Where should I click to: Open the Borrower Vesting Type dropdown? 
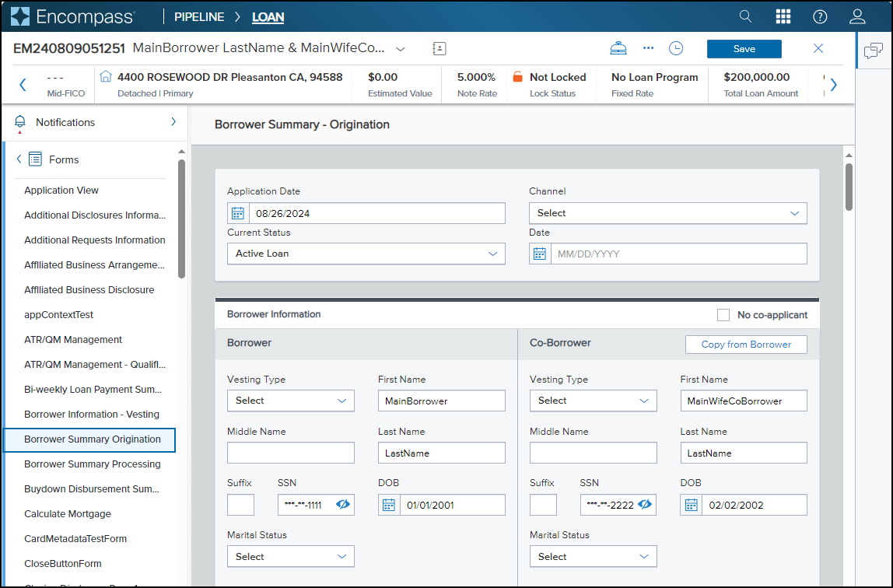coord(291,401)
